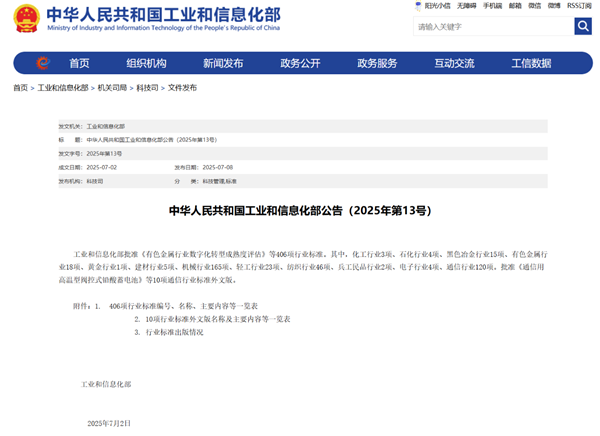
Task: Go to 新闻发布 menu item
Action: pyautogui.click(x=223, y=63)
